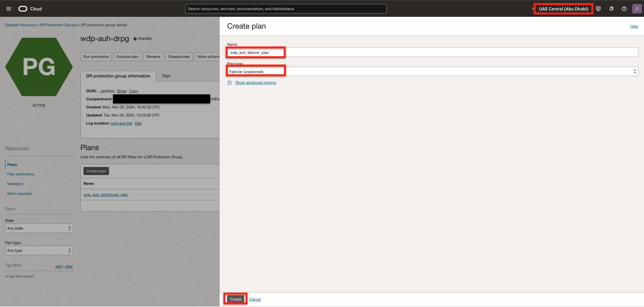Open the Plan type Failover dropdown

[x=432, y=71]
